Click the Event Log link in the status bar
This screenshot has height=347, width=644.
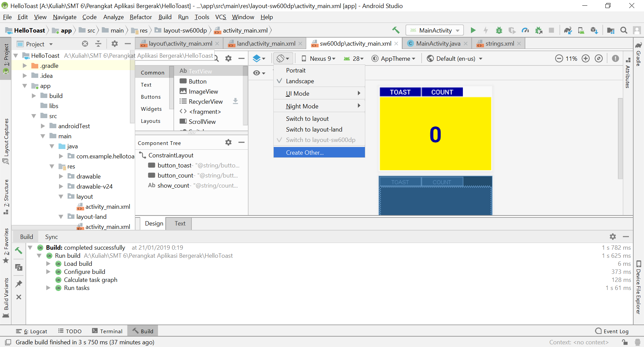616,331
